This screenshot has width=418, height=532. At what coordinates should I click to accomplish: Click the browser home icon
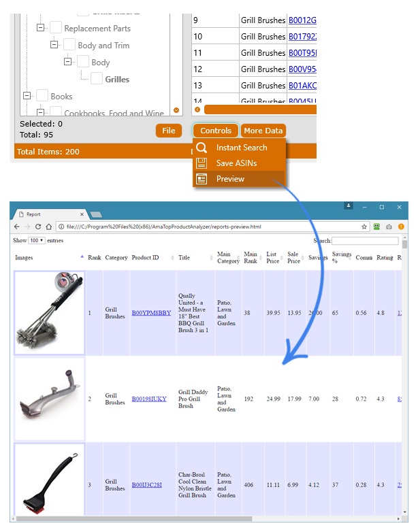[48, 227]
